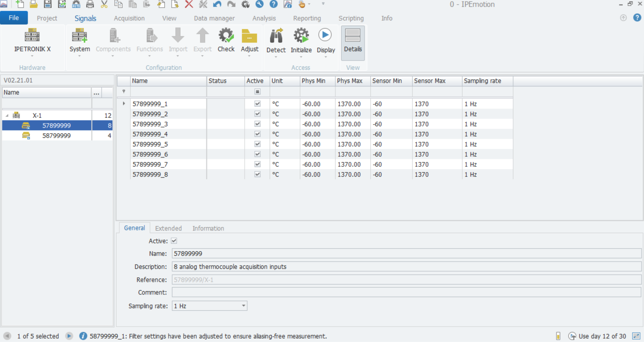Collapse the X-1 tree node
Screen dimensions: 644x342
pos(7,116)
